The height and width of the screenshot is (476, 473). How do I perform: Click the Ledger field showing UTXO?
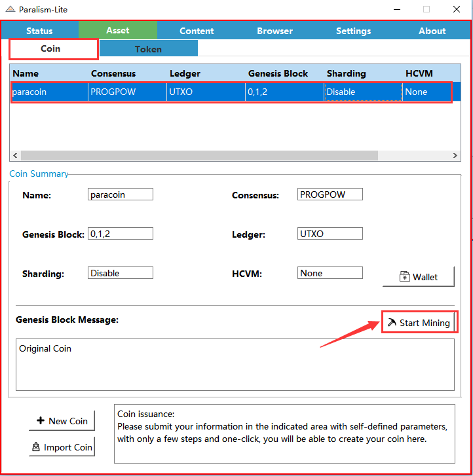(x=330, y=234)
